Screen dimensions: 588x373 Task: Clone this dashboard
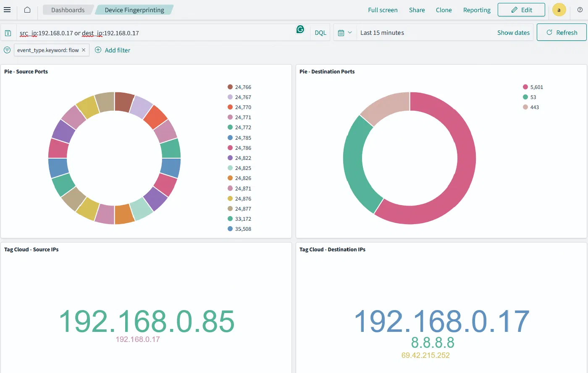pyautogui.click(x=444, y=10)
